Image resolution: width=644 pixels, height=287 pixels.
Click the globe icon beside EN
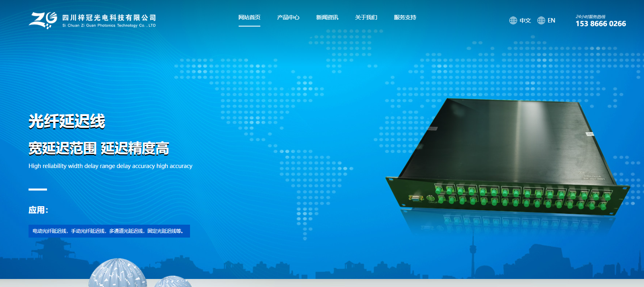[541, 20]
